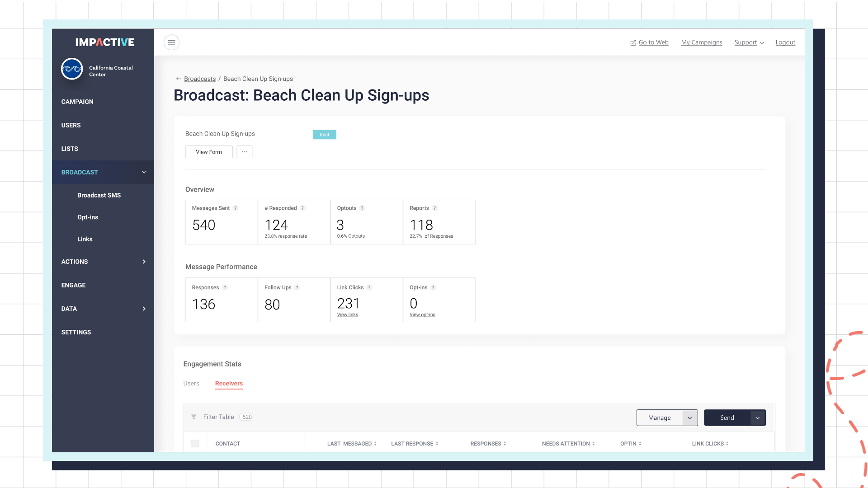This screenshot has width=868, height=488.
Task: Switch to the Users engagement tab
Action: click(x=191, y=383)
